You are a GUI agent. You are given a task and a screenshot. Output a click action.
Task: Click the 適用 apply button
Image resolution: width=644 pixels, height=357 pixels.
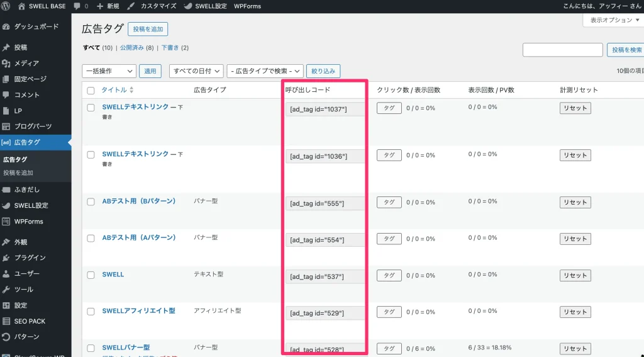tap(150, 71)
